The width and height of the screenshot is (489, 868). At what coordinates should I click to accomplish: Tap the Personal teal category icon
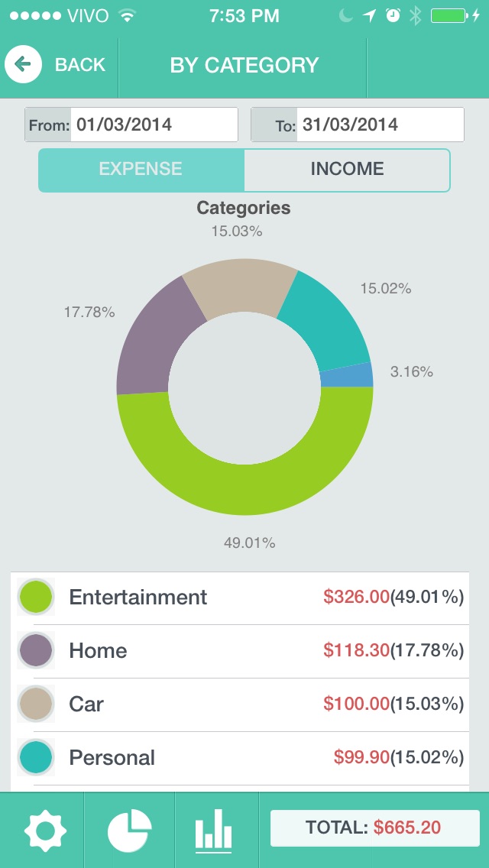[x=35, y=758]
